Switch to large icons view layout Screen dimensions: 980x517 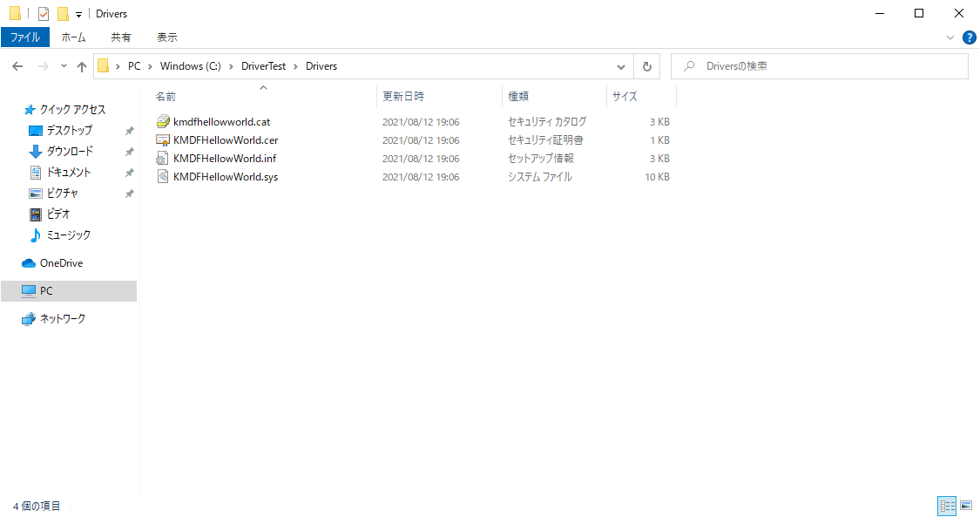tap(966, 506)
